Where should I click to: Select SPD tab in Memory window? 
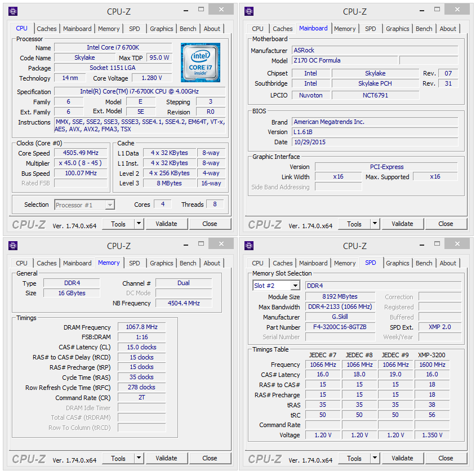pyautogui.click(x=135, y=263)
